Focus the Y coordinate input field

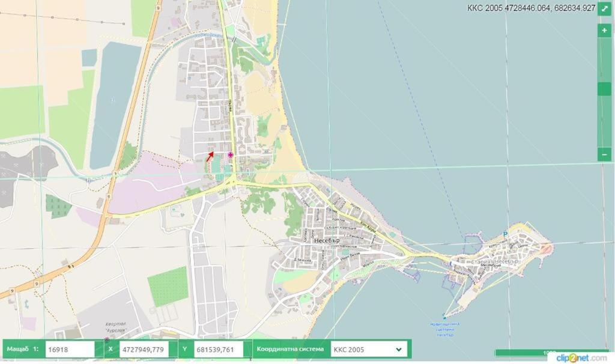click(217, 349)
